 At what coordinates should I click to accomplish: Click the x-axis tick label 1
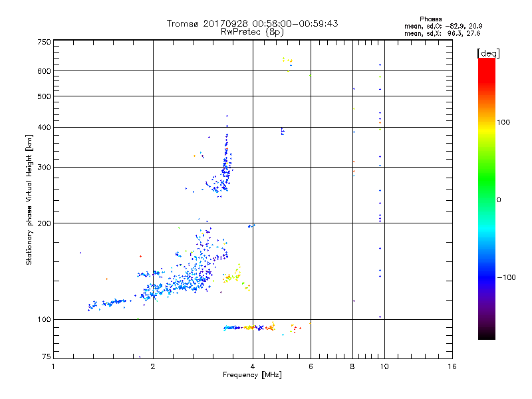pos(53,366)
